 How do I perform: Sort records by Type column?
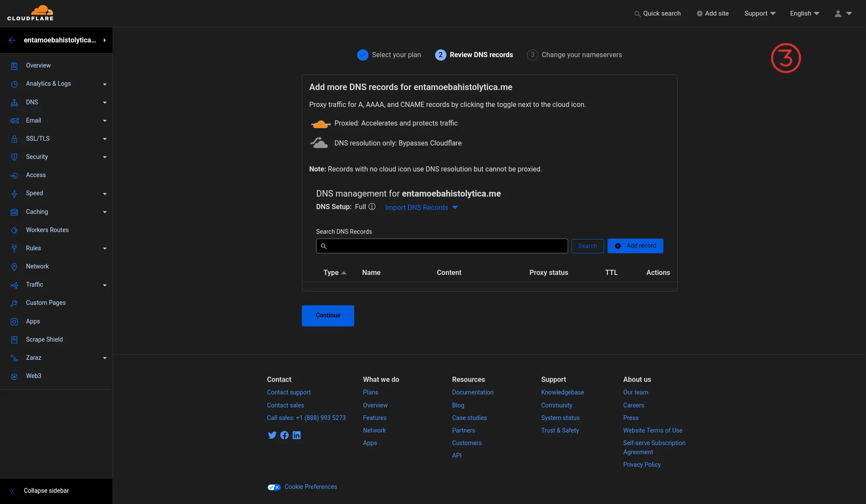pos(335,273)
